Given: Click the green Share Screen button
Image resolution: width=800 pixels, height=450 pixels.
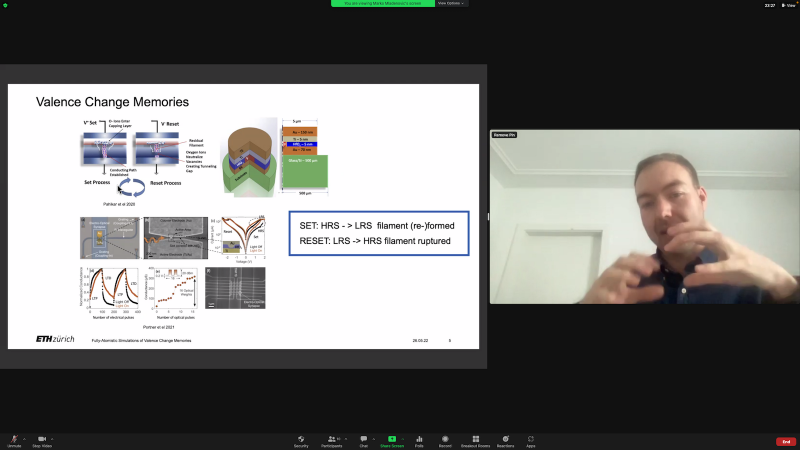Looking at the screenshot, I should 392,441.
